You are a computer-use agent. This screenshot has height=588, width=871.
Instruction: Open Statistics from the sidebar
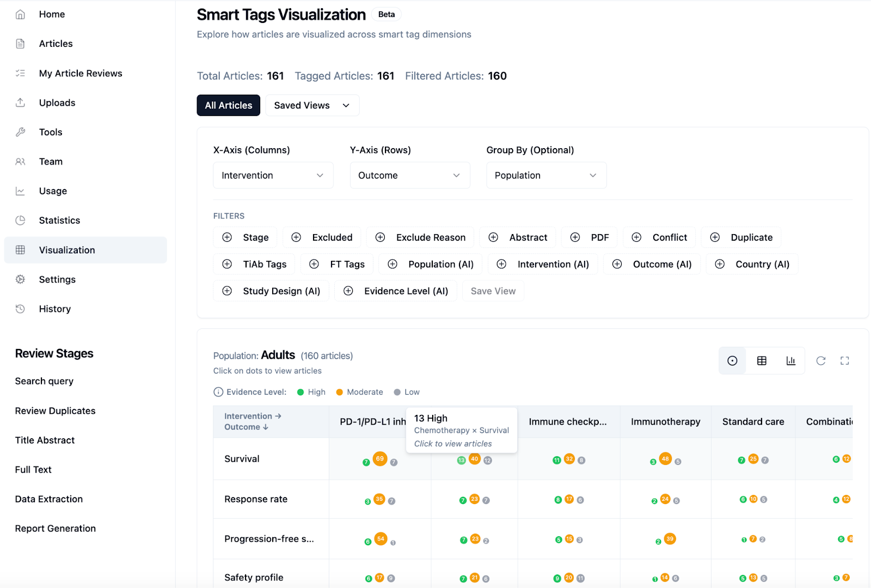click(x=59, y=220)
